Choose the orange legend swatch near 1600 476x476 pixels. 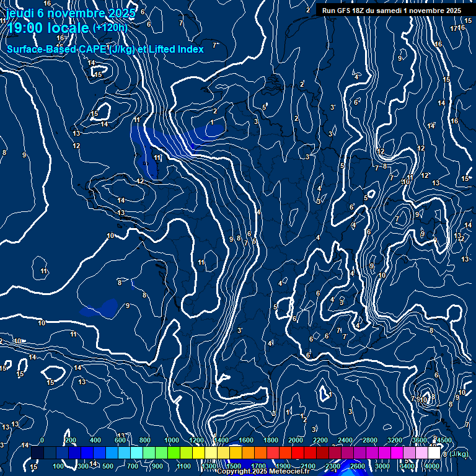pyautogui.click(x=248, y=453)
